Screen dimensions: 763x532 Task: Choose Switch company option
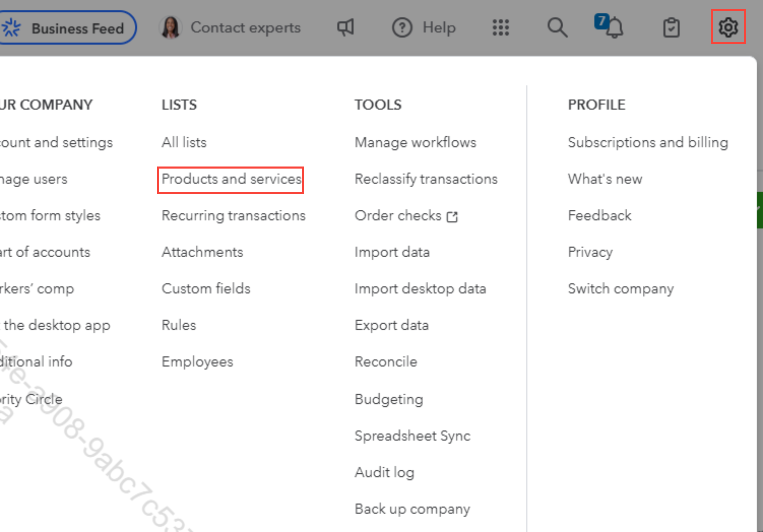[621, 289]
